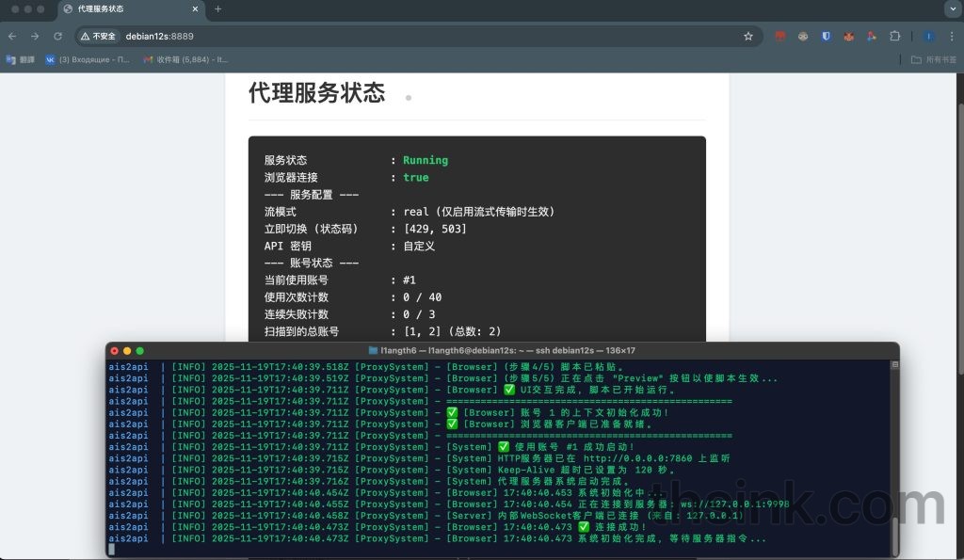
Task: Open a new tab with plus button
Action: (218, 9)
